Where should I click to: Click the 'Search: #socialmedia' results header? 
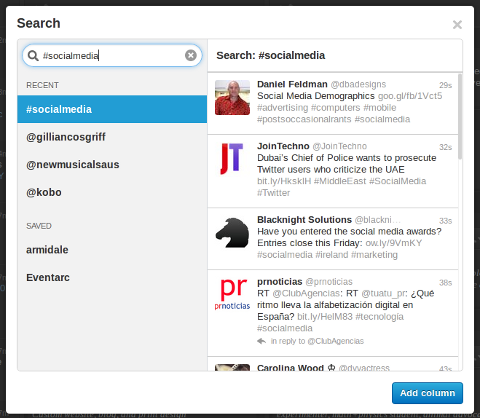(x=271, y=55)
